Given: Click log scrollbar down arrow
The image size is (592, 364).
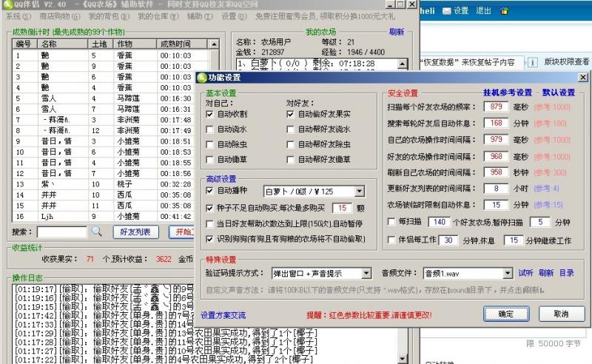Looking at the screenshot, I should point(403,358).
